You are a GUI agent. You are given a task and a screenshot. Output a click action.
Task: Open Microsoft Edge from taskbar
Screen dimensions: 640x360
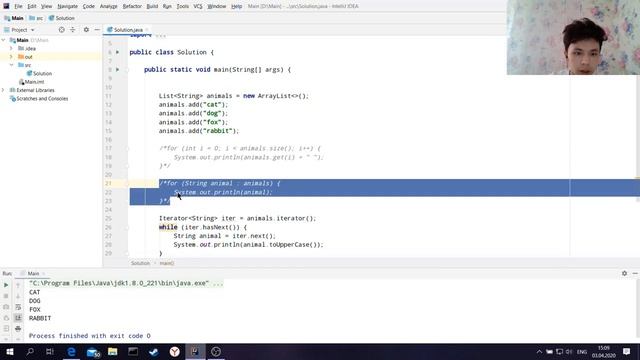[x=71, y=352]
